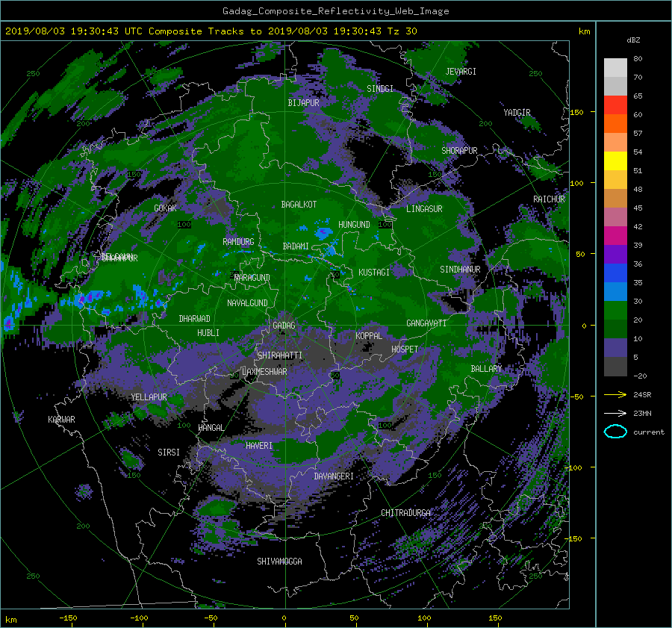The height and width of the screenshot is (628, 672).
Task: Click the YELLAPUR city label
Action: (x=149, y=397)
